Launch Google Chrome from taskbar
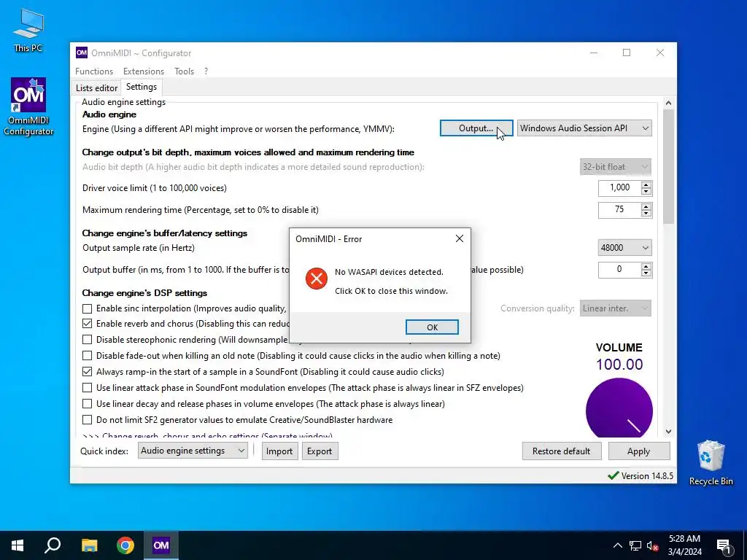Image resolution: width=747 pixels, height=560 pixels. point(125,545)
